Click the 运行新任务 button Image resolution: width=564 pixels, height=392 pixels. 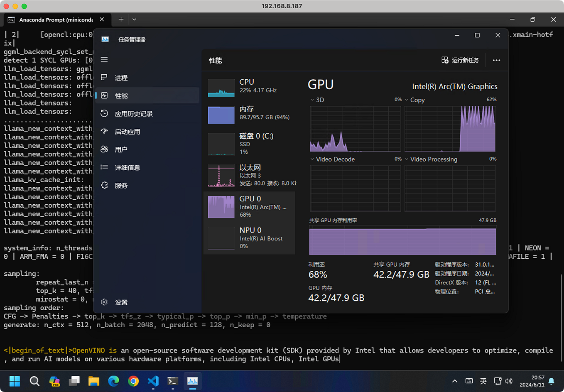[460, 60]
